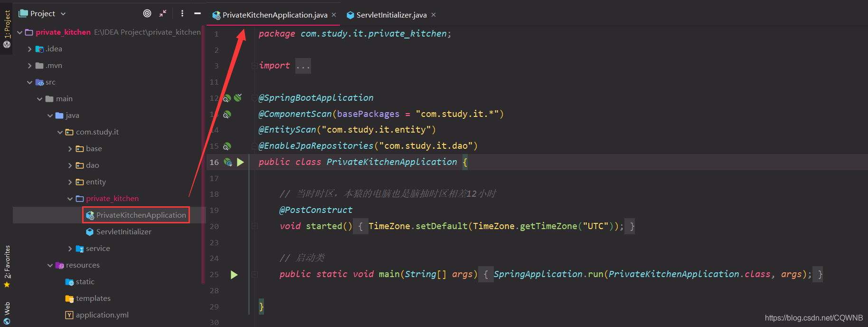Select application.yml file
This screenshot has width=868, height=327.
(x=102, y=315)
